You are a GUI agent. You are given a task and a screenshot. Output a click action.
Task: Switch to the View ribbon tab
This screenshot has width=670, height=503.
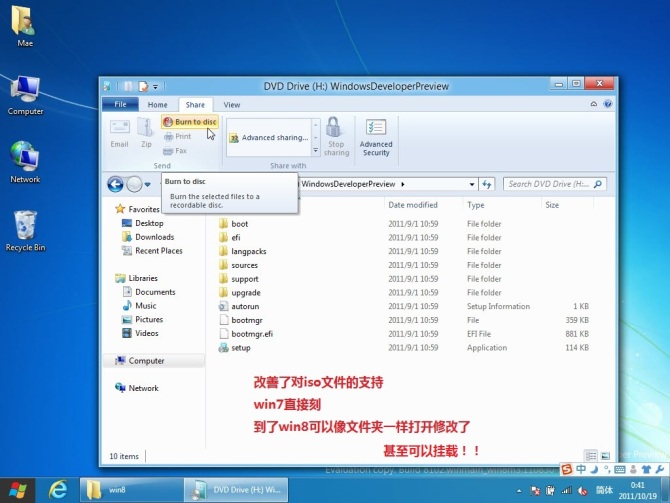pyautogui.click(x=232, y=105)
